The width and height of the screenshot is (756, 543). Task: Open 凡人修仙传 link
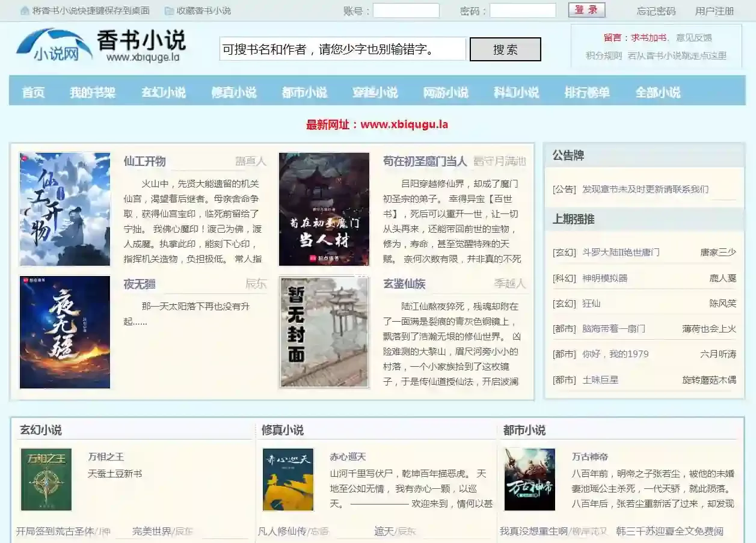pos(282,531)
